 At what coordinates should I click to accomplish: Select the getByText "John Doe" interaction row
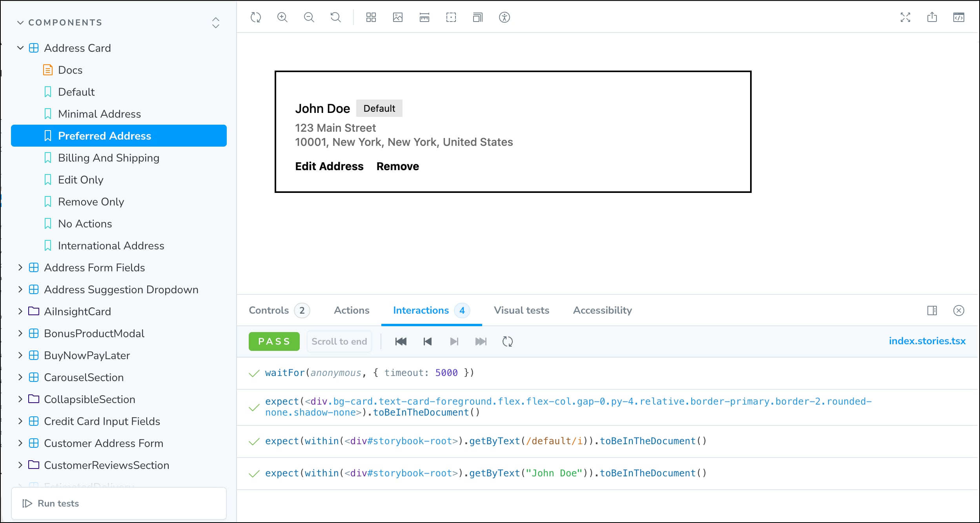pos(607,473)
